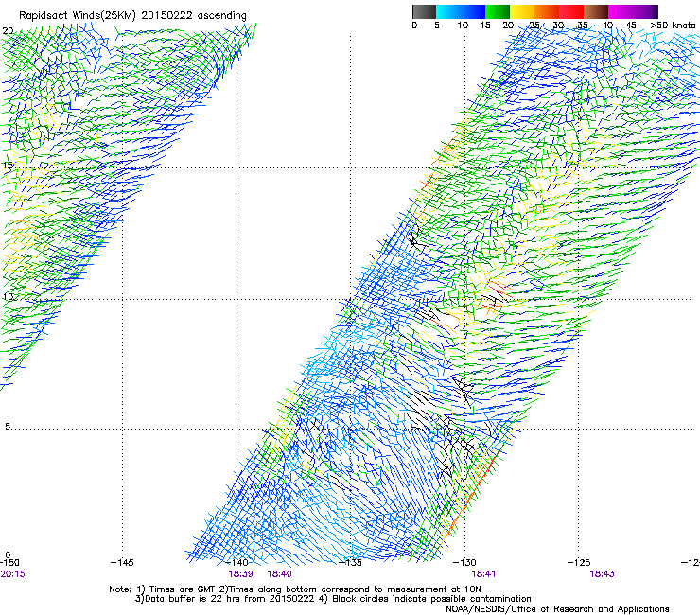Click the '10' legend scale value

click(463, 26)
